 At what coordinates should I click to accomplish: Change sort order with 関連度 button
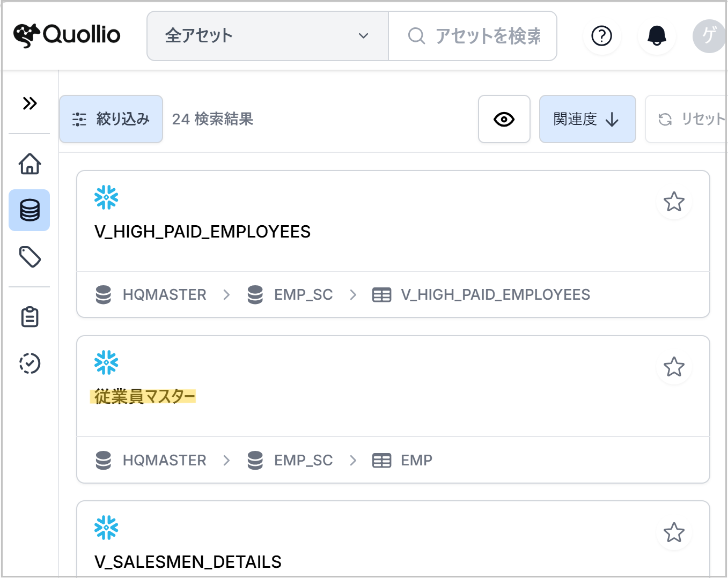587,119
